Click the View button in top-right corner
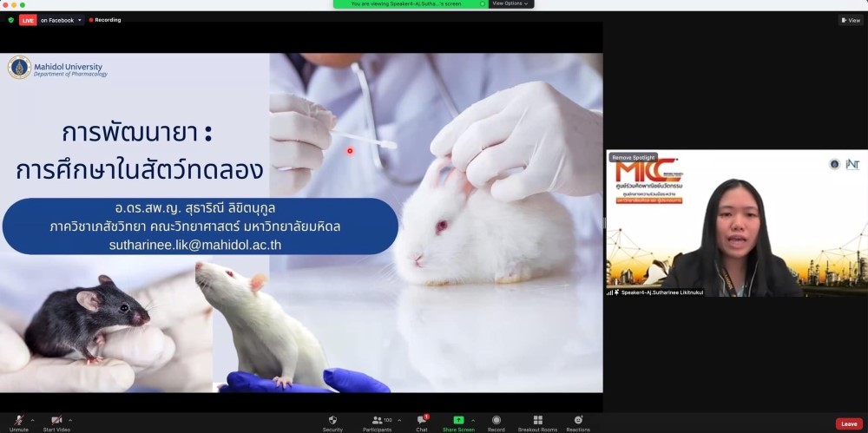This screenshot has width=868, height=433. 851,20
